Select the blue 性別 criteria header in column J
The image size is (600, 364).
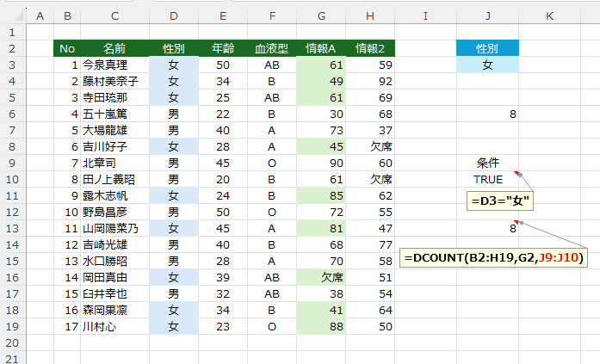coord(487,48)
